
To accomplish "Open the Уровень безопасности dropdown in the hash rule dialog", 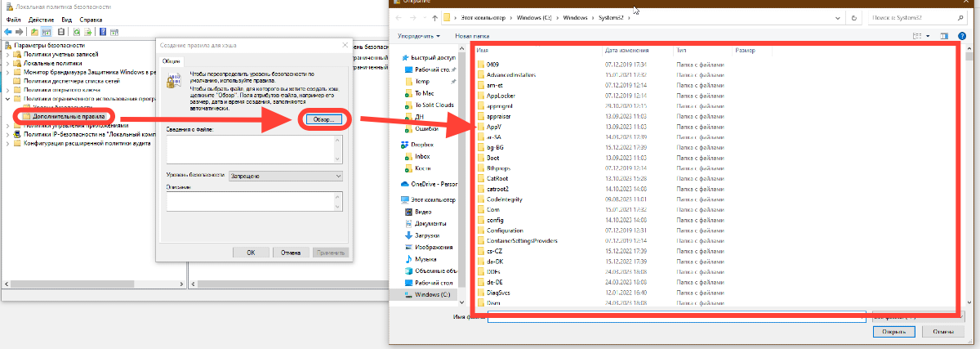I will pos(285,175).
